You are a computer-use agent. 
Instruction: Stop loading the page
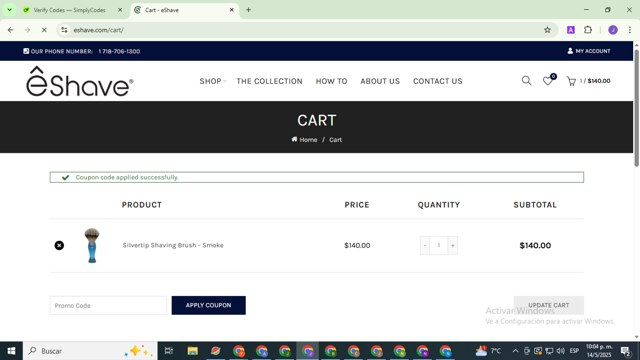click(x=44, y=30)
